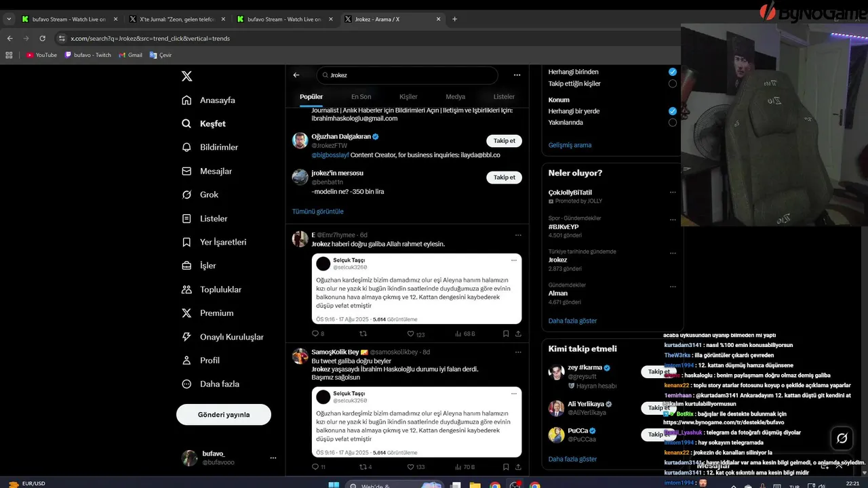The image size is (868, 488).
Task: Open Selçuk Taşçı quoted tweet in Emr7hymee post
Action: [x=416, y=289]
